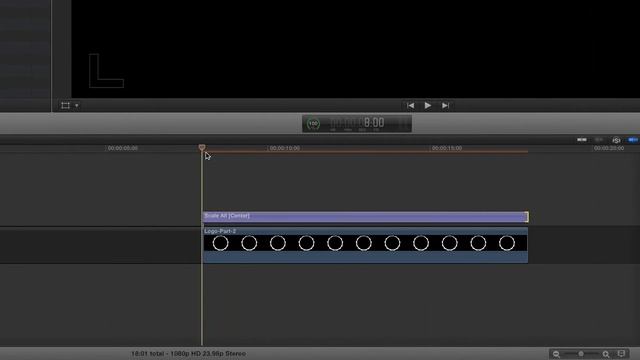
Task: Click the playhead marker on the ruler
Action: [x=202, y=147]
